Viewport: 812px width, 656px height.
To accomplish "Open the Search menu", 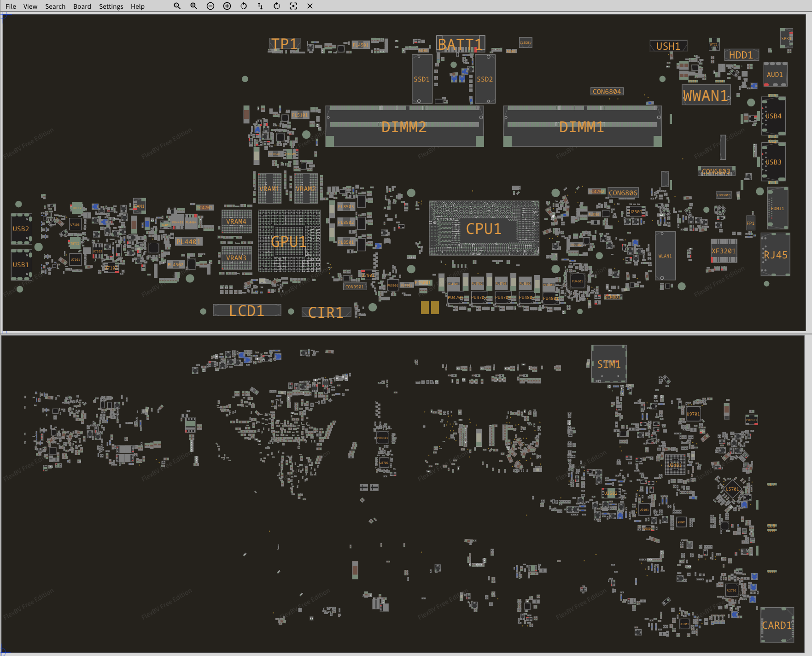I will [55, 6].
